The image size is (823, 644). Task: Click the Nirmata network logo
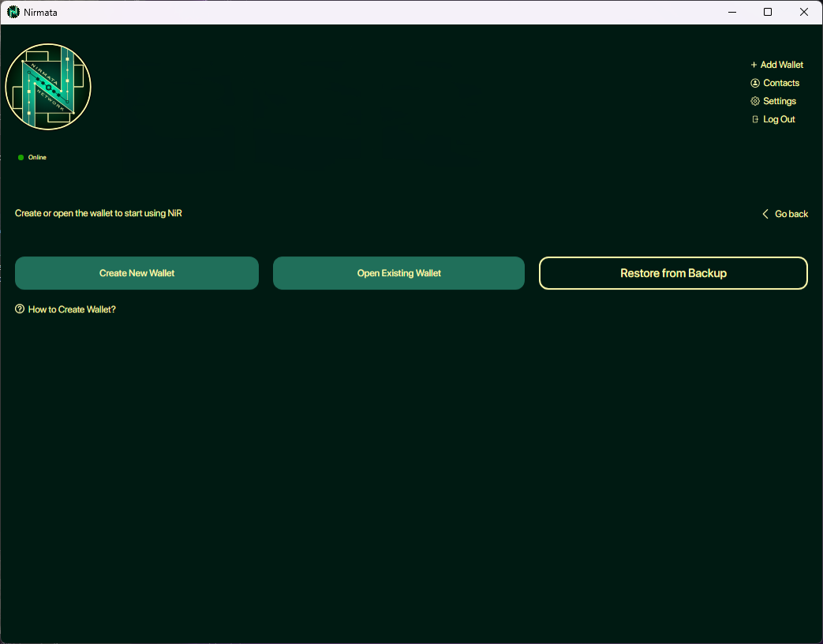(48, 87)
